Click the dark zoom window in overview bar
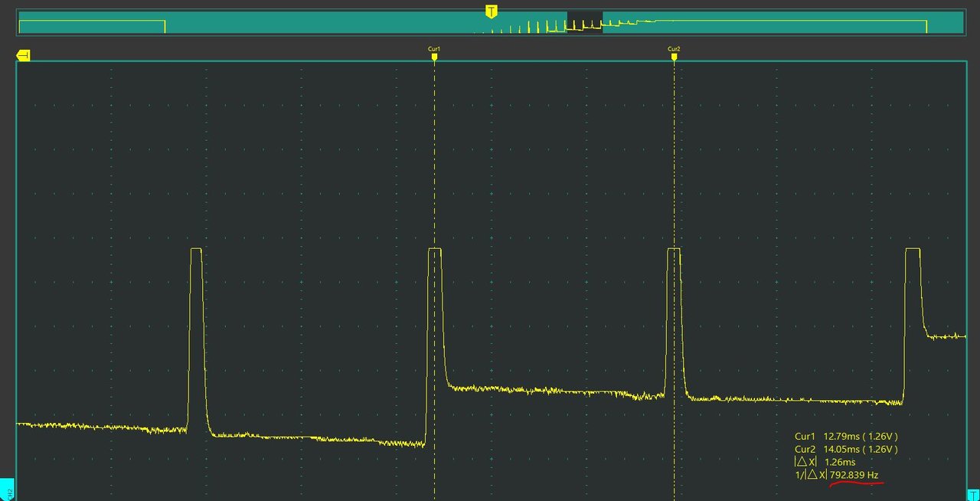Image resolution: width=980 pixels, height=501 pixels. [x=584, y=21]
